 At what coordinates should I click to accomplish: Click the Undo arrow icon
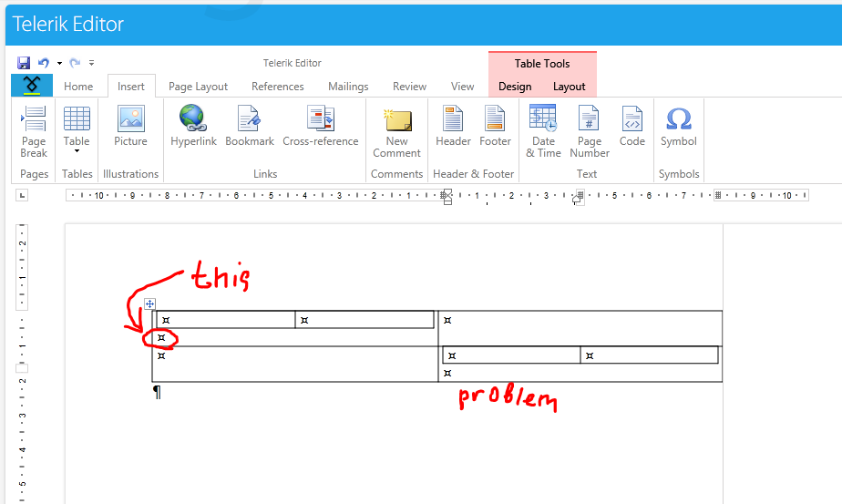pyautogui.click(x=44, y=63)
